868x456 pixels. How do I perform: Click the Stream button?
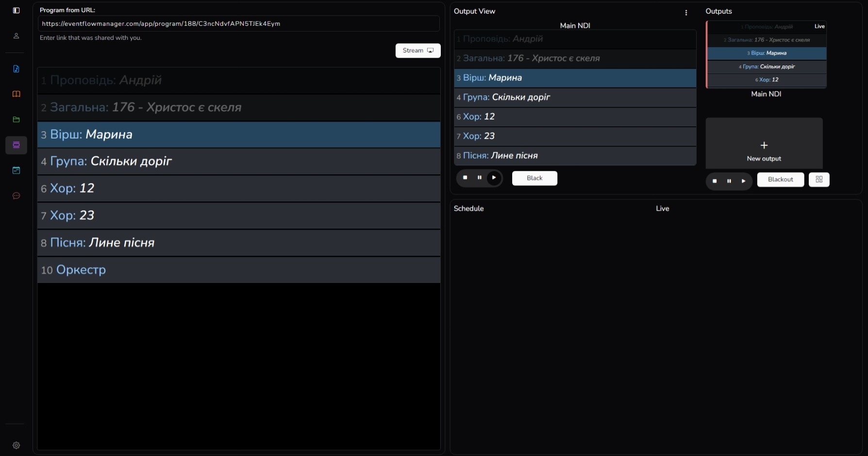click(x=418, y=51)
